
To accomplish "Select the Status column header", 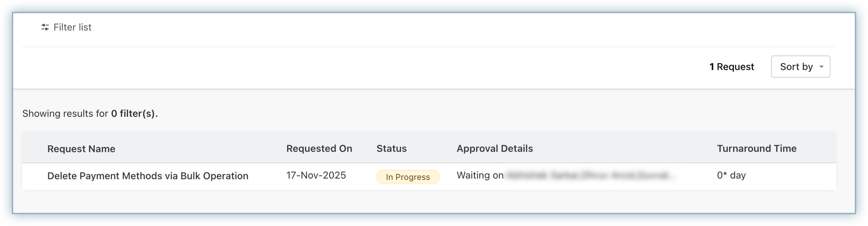I will (x=392, y=148).
